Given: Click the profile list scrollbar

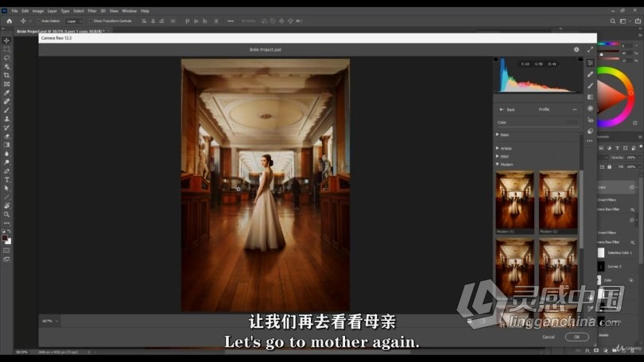Looking at the screenshot, I should [581, 209].
